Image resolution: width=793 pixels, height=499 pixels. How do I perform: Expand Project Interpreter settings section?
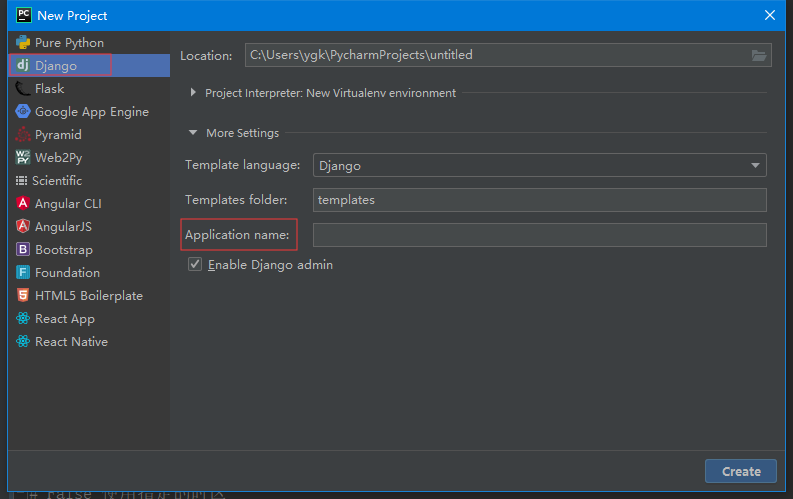[193, 93]
